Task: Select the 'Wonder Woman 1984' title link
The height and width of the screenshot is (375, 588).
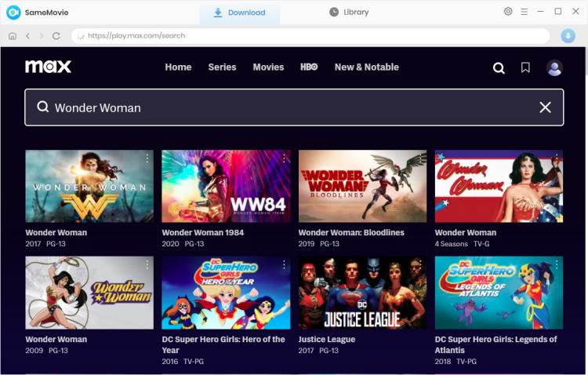Action: pyautogui.click(x=203, y=233)
